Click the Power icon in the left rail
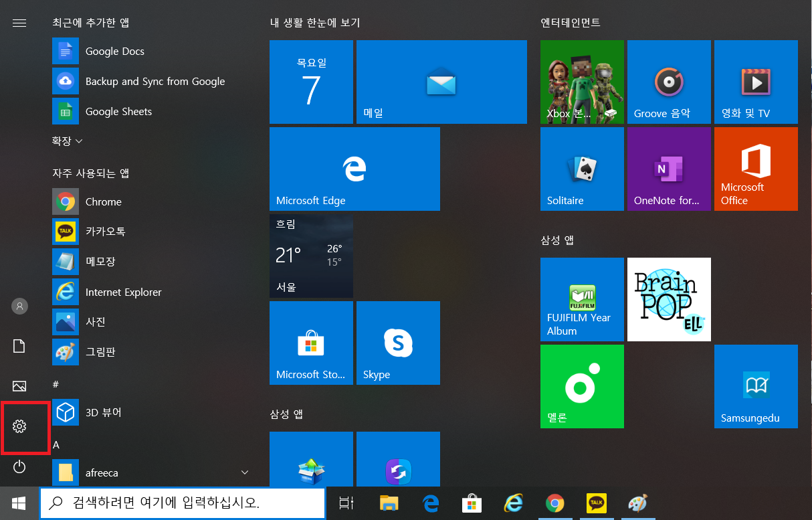Screen dimensions: 812x520 pyautogui.click(x=19, y=466)
